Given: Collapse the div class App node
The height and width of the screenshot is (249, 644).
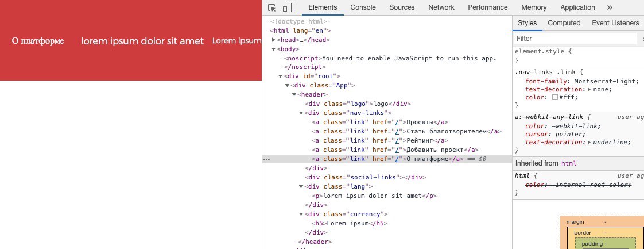Looking at the screenshot, I should (288, 86).
